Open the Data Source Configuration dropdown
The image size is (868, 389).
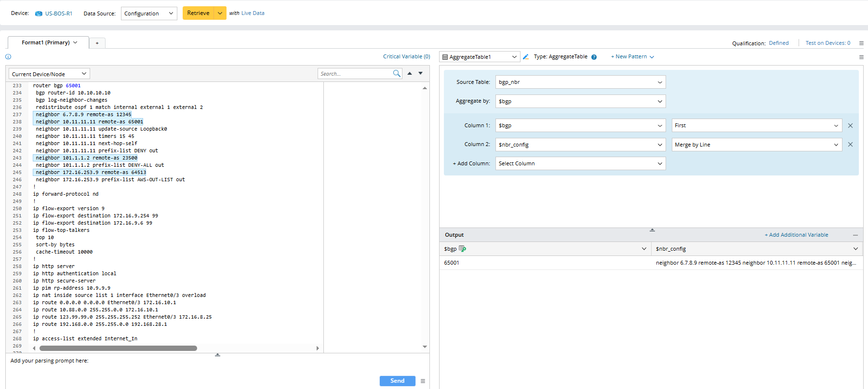point(149,13)
